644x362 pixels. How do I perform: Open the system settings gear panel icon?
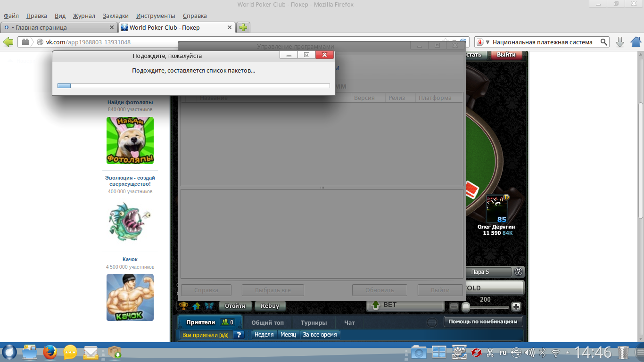(459, 352)
